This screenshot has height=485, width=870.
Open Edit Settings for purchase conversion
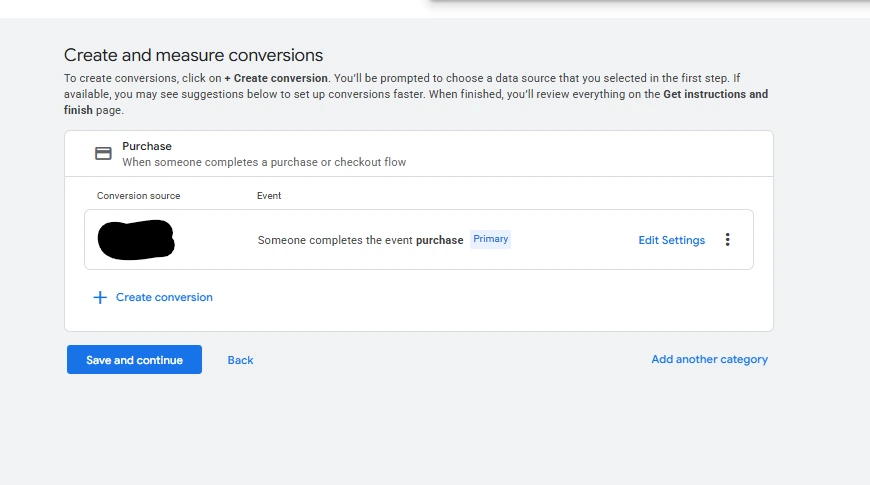pyautogui.click(x=671, y=240)
